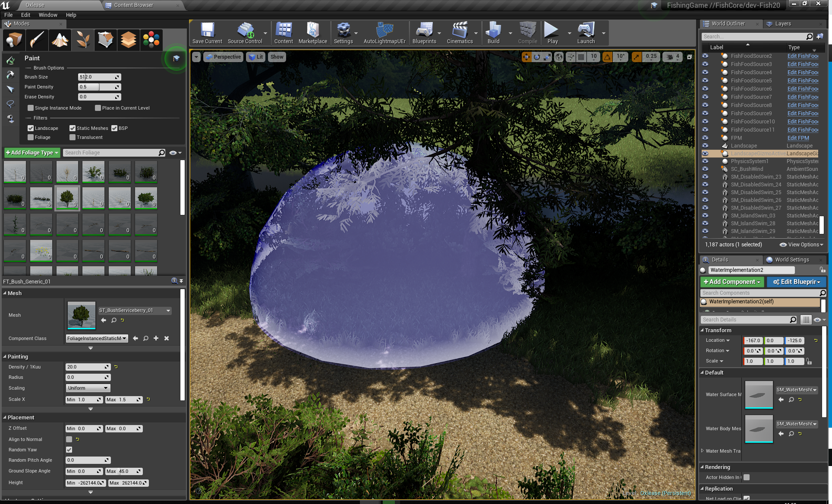
Task: Click Build toolbar icon
Action: (x=493, y=33)
